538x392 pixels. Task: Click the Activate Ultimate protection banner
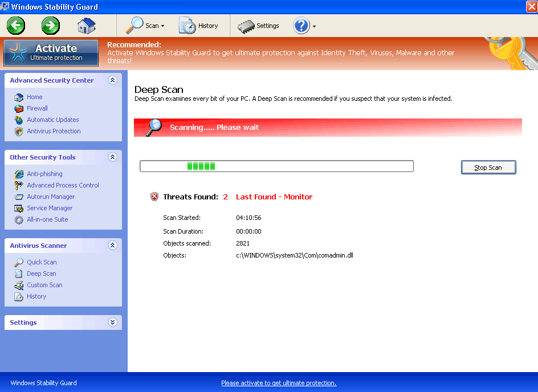(x=52, y=52)
